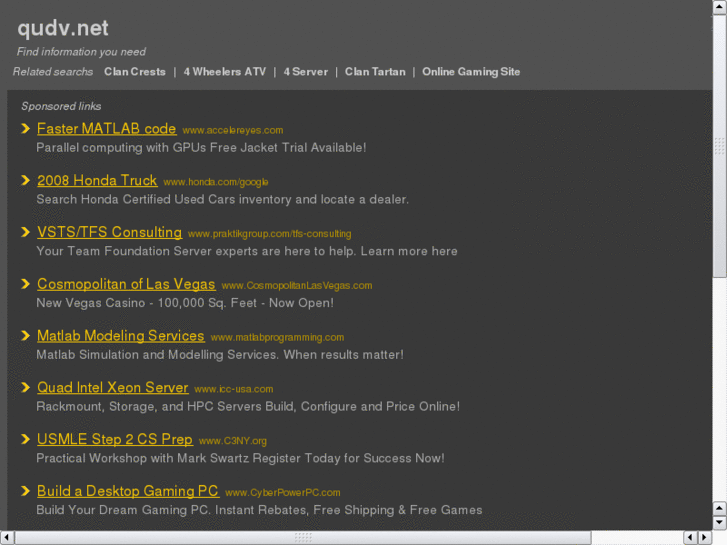The width and height of the screenshot is (727, 545).
Task: Open the Online Gaming Site related search
Action: (x=471, y=72)
